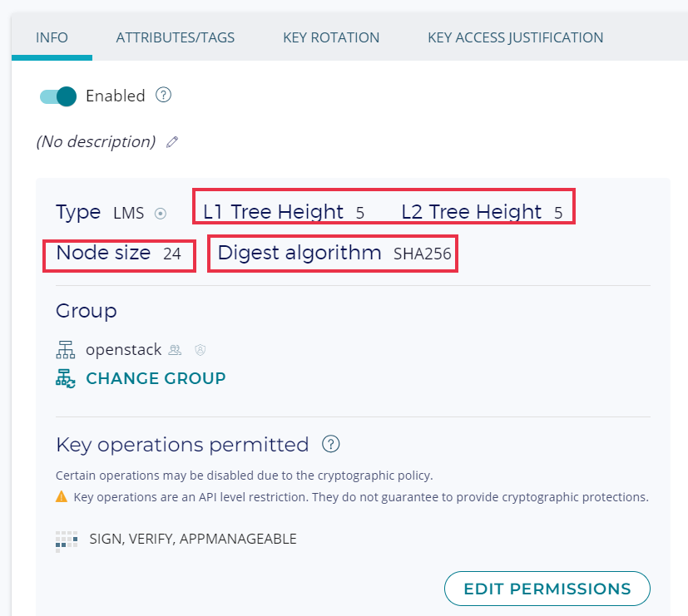Select the KEY ACCESS JUSTIFICATION tab
Screen dimensions: 688x616
pyautogui.click(x=516, y=37)
